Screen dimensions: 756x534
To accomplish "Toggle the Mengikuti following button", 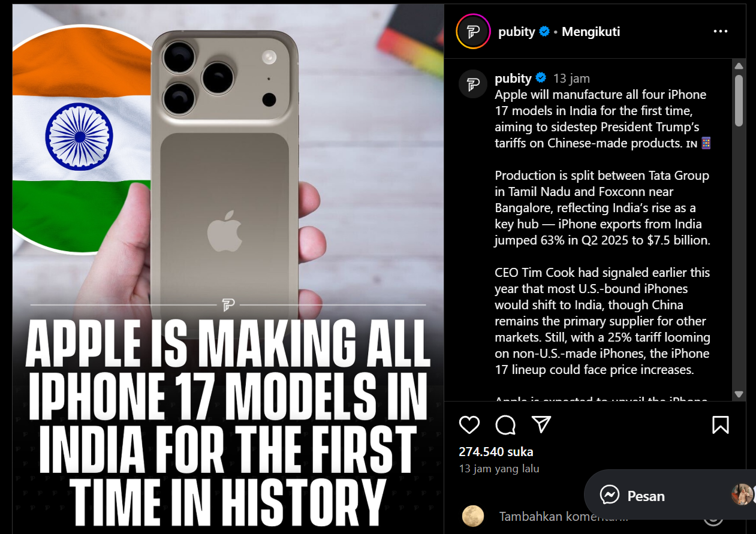I will tap(591, 32).
